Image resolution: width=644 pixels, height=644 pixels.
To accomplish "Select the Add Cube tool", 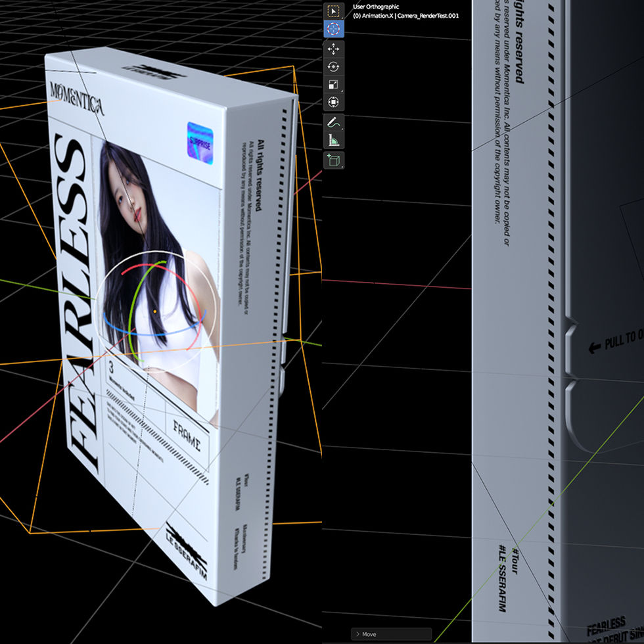I will pos(334,160).
